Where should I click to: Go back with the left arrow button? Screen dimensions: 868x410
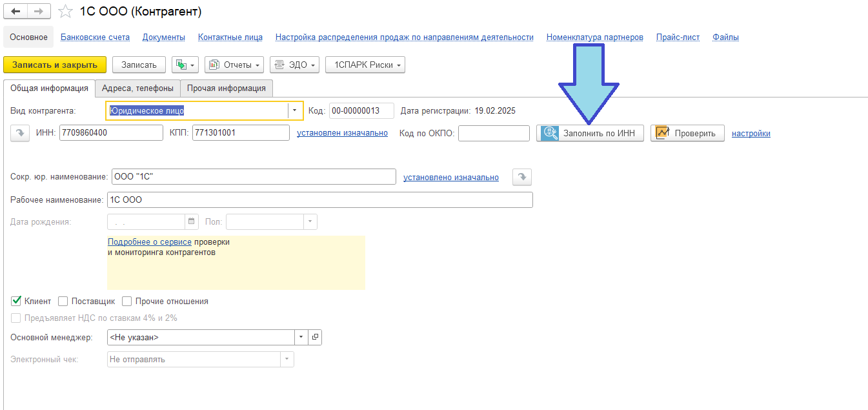point(15,12)
